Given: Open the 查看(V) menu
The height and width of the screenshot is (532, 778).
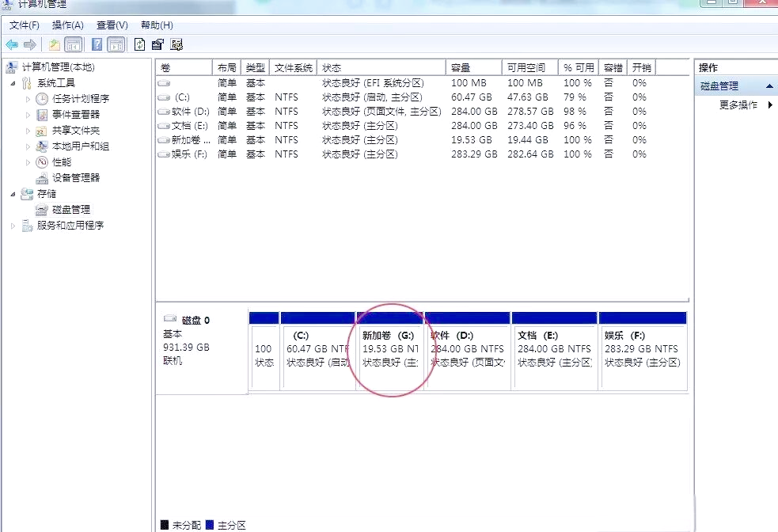Looking at the screenshot, I should pyautogui.click(x=112, y=25).
